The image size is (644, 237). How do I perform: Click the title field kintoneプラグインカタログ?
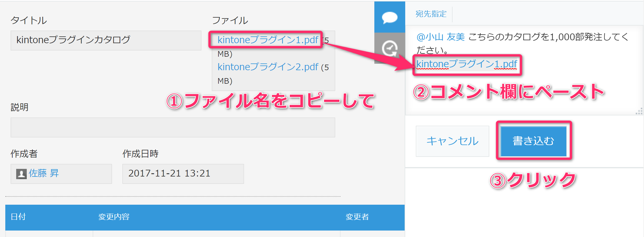click(106, 40)
